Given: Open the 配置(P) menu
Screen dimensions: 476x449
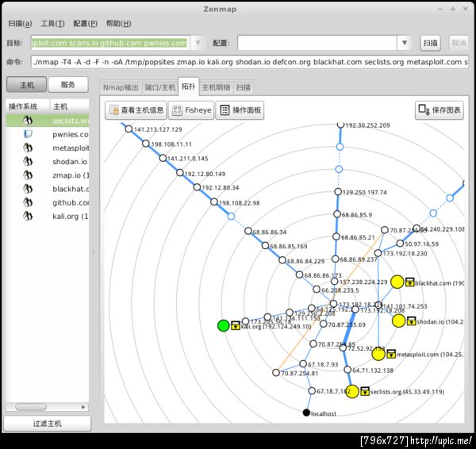Looking at the screenshot, I should coord(86,23).
